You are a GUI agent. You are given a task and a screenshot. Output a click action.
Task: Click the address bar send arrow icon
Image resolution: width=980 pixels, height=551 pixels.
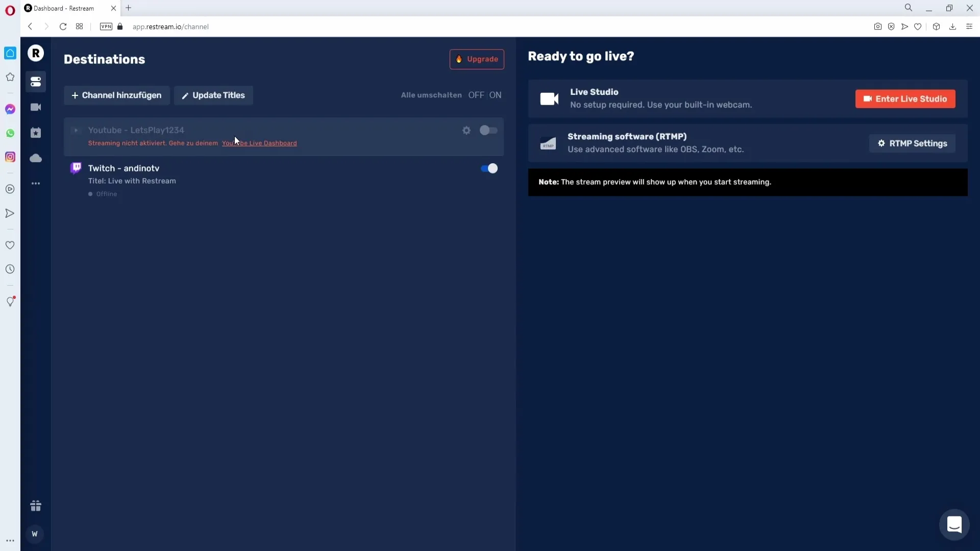[904, 27]
